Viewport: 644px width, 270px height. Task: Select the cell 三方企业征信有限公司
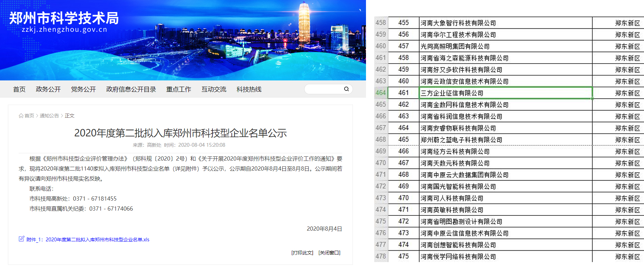pyautogui.click(x=505, y=93)
